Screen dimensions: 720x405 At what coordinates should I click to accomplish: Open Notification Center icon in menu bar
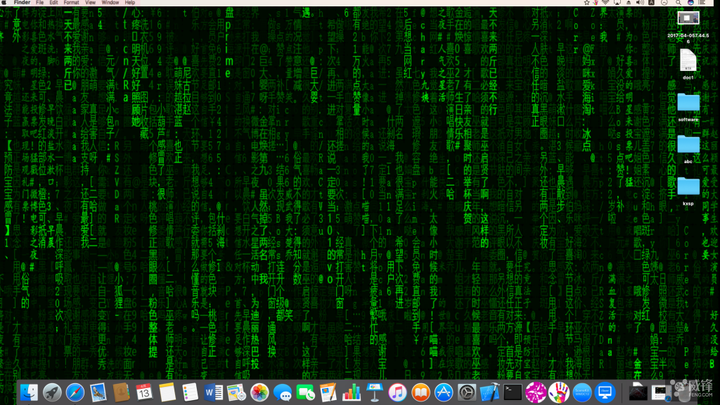point(702,3)
